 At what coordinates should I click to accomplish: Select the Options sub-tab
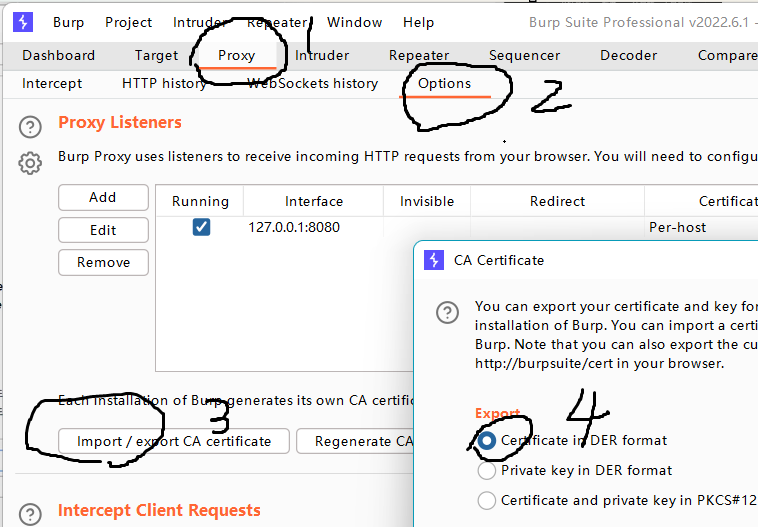coord(444,83)
